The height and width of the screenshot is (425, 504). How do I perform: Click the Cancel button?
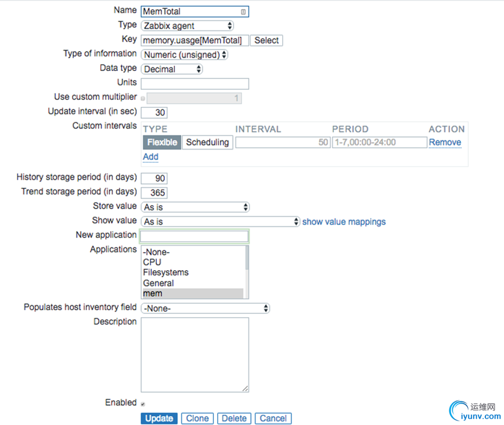[x=273, y=419]
